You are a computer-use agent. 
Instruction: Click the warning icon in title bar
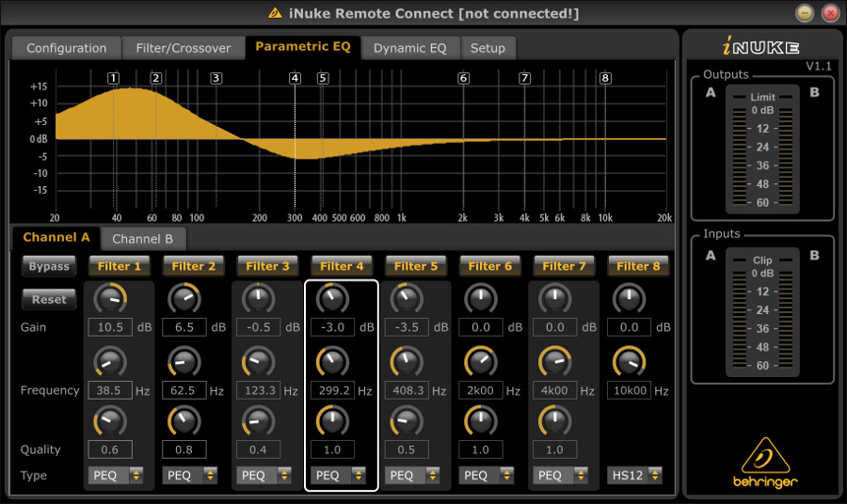pos(275,13)
